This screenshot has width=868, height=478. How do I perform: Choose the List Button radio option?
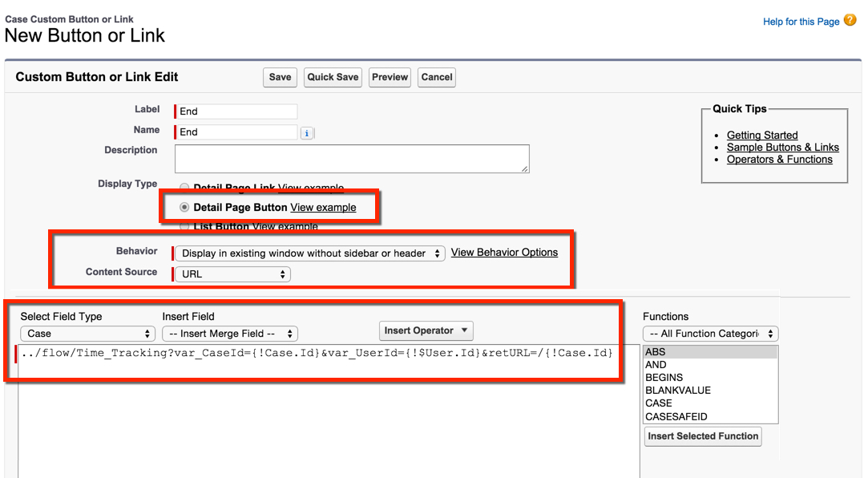pos(184,226)
